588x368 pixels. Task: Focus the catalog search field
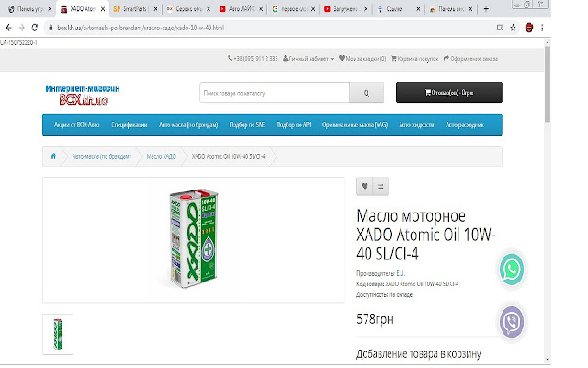[275, 92]
